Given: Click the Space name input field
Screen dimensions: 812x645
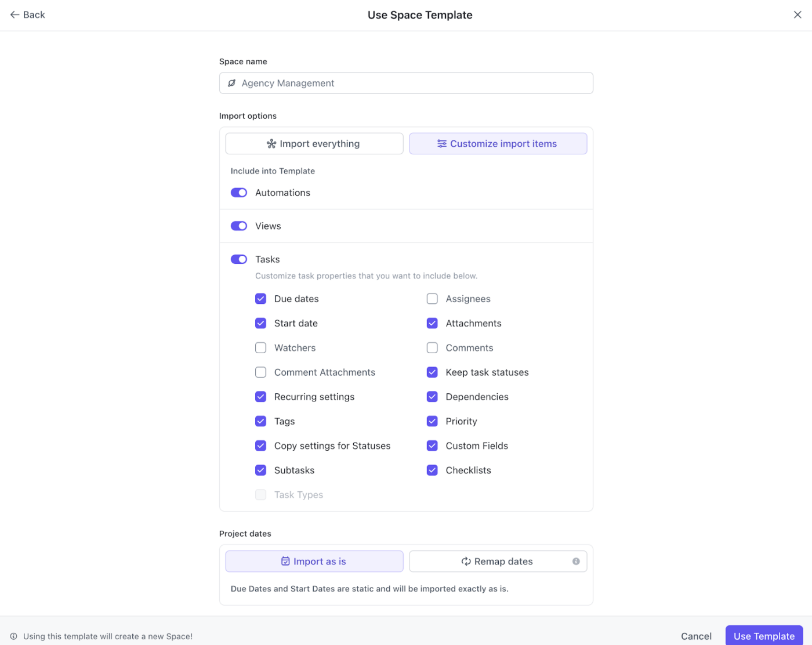Looking at the screenshot, I should pos(406,83).
